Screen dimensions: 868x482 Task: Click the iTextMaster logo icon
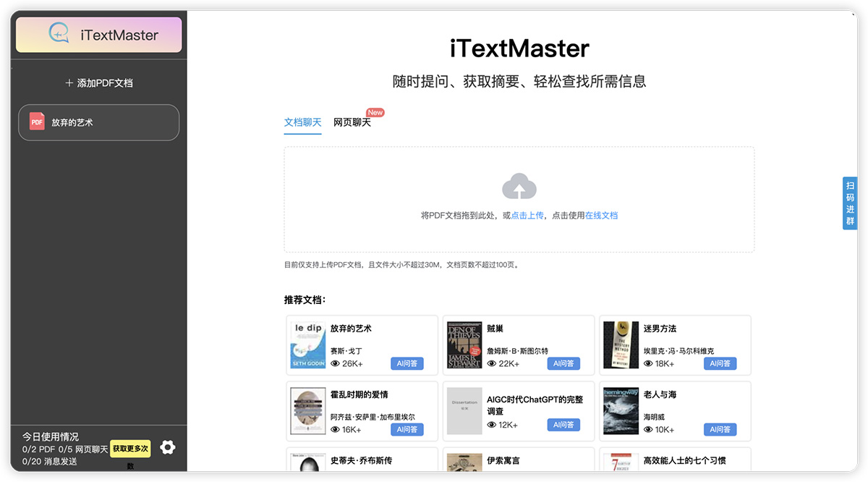pyautogui.click(x=58, y=34)
